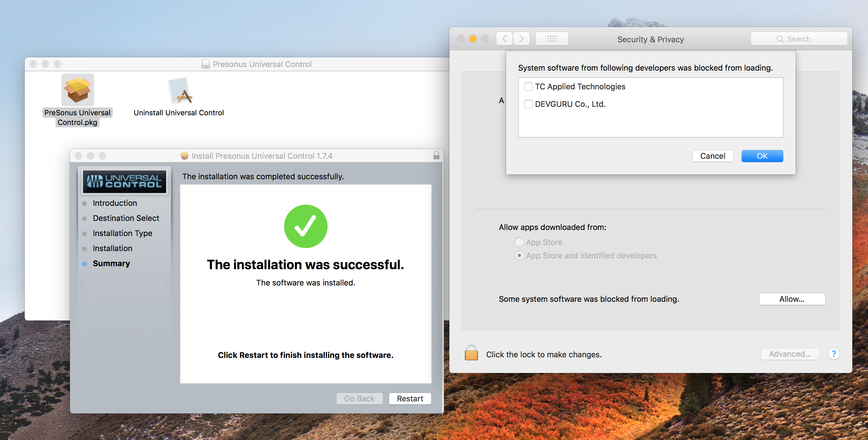This screenshot has width=868, height=440.
Task: Click 'The installation was successful.' heading
Action: (305, 265)
